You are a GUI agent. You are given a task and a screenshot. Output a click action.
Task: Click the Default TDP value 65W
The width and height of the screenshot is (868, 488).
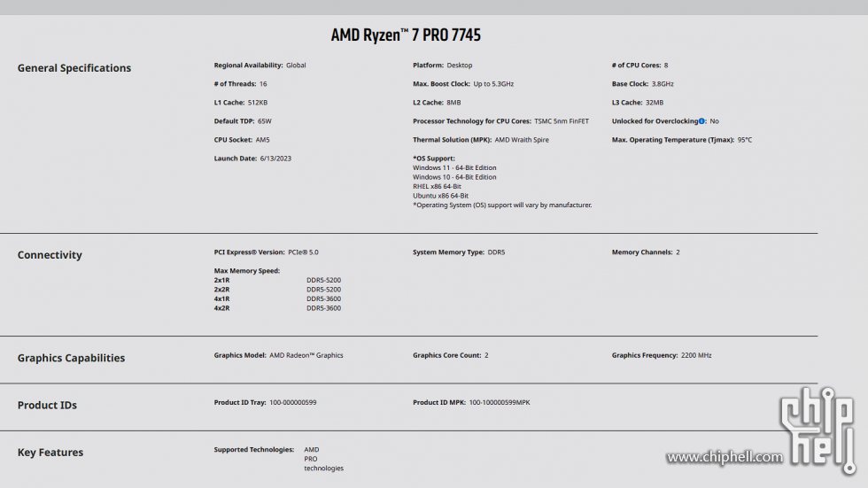[x=265, y=121]
